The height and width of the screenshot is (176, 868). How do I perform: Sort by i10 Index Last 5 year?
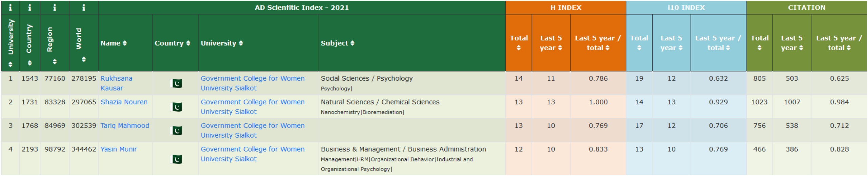[671, 43]
